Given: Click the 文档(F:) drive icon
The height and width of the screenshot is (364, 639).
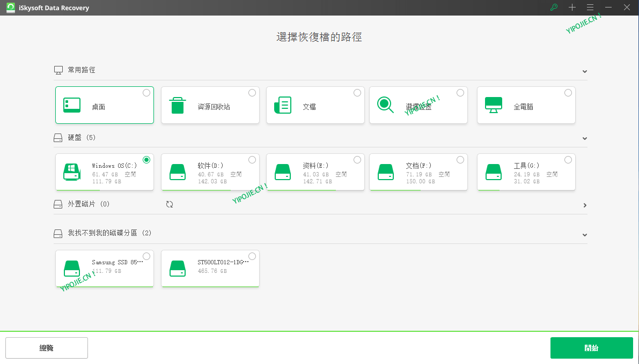Looking at the screenshot, I should click(x=385, y=172).
